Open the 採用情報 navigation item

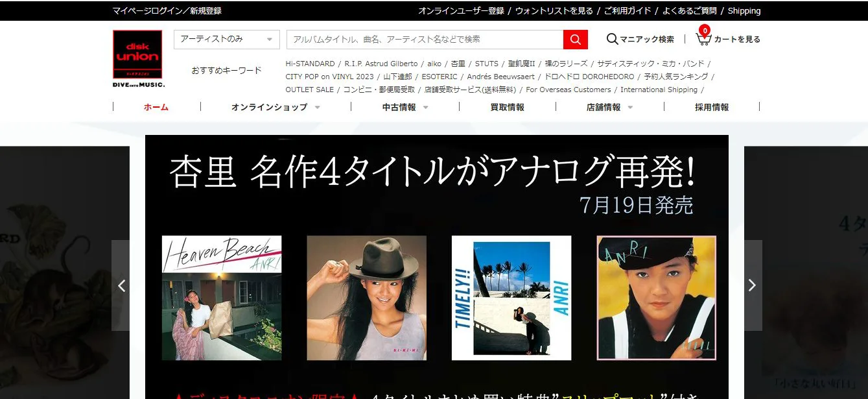(x=711, y=107)
